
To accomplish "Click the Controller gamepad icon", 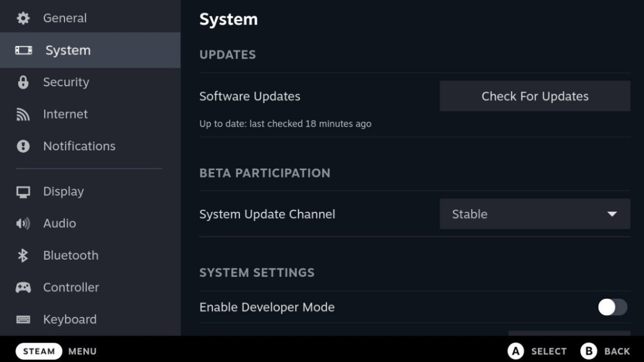I will (23, 288).
